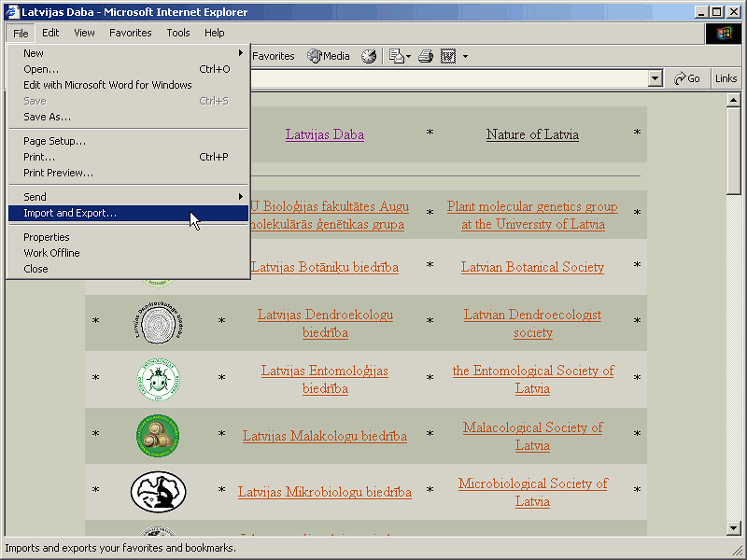Image resolution: width=747 pixels, height=560 pixels.
Task: Choose Open... in the File menu
Action: (128, 69)
